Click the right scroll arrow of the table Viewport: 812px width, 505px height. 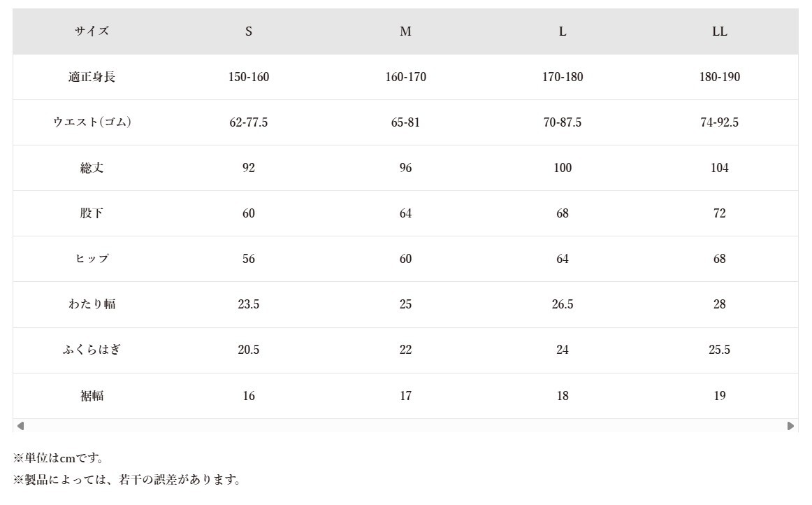coord(790,426)
